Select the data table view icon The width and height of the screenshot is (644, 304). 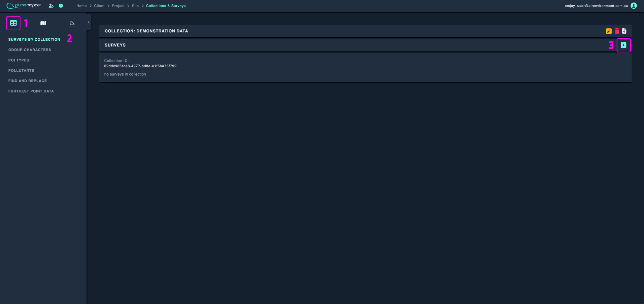click(x=13, y=23)
